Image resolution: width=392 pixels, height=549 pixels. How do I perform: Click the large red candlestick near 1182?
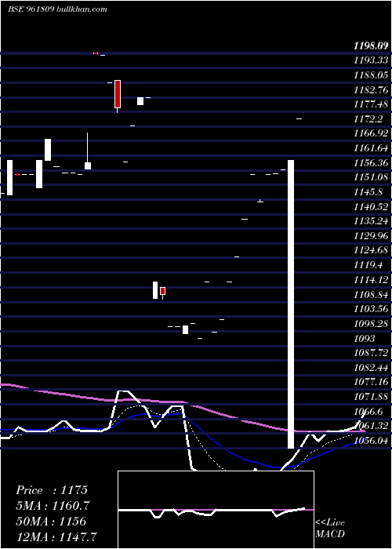[118, 94]
